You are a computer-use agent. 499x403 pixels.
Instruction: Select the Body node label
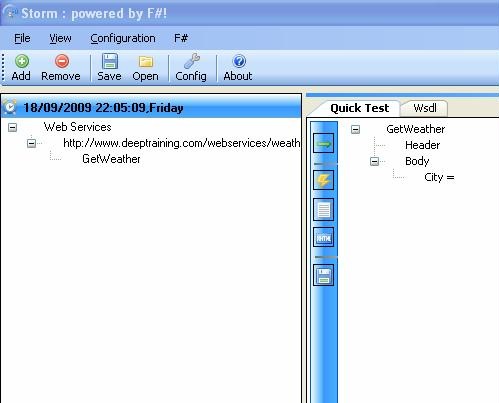[x=417, y=161]
